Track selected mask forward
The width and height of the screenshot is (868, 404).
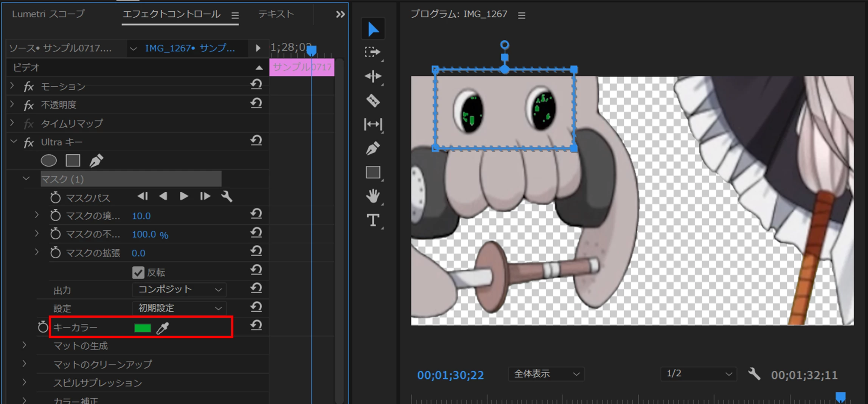(x=184, y=196)
